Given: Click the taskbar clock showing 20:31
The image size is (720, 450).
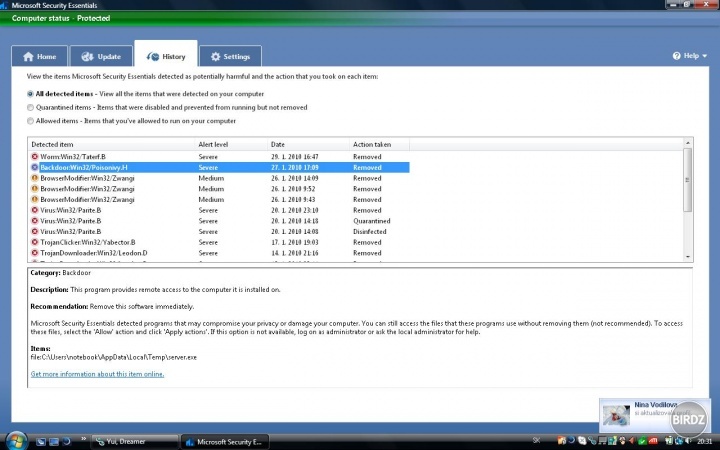Looking at the screenshot, I should coord(705,441).
